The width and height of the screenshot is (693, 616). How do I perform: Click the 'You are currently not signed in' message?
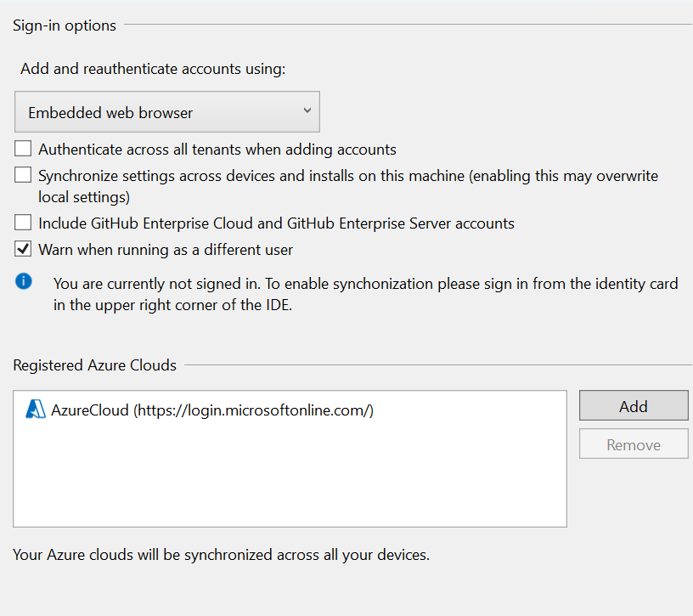coord(366,294)
